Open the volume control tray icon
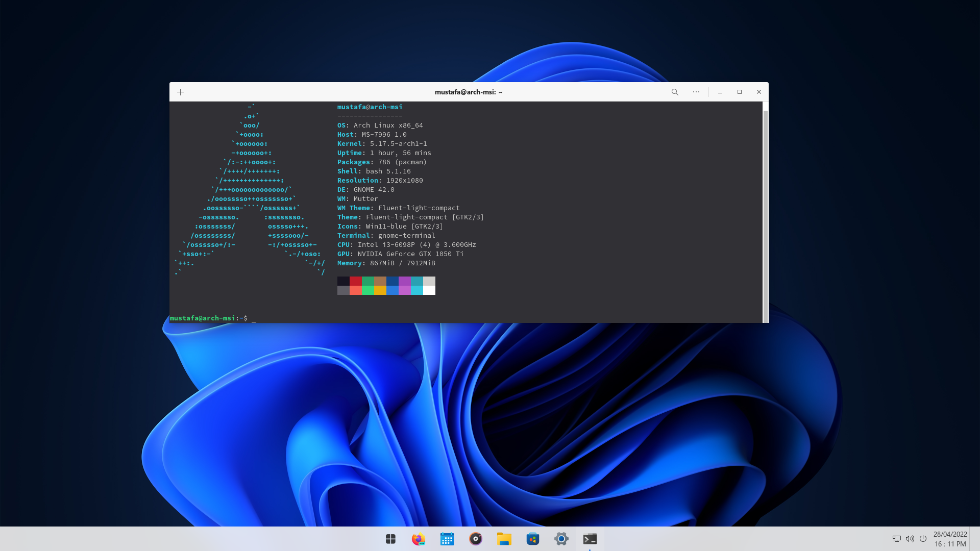 click(x=910, y=539)
